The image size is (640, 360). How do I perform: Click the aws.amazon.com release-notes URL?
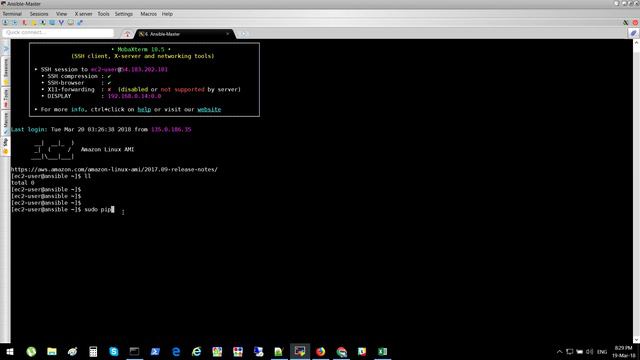(114, 169)
